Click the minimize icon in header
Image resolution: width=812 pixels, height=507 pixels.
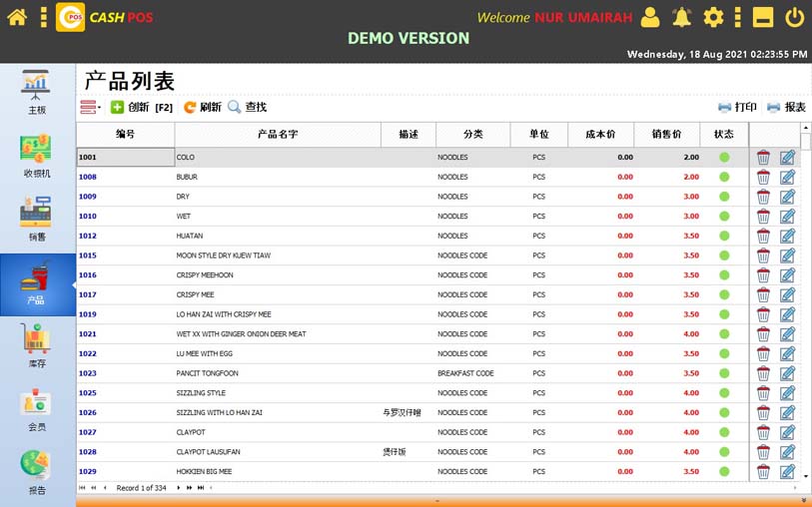click(763, 17)
